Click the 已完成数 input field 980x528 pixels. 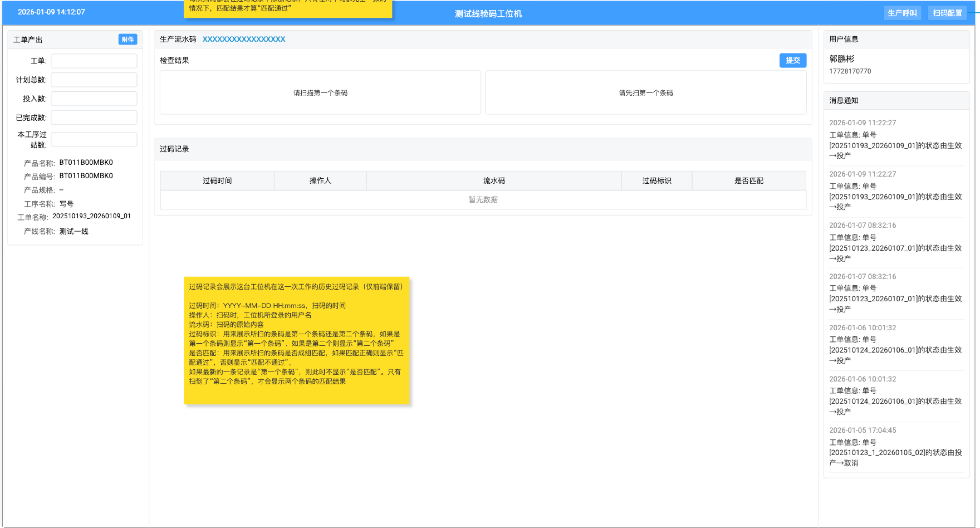pos(94,118)
